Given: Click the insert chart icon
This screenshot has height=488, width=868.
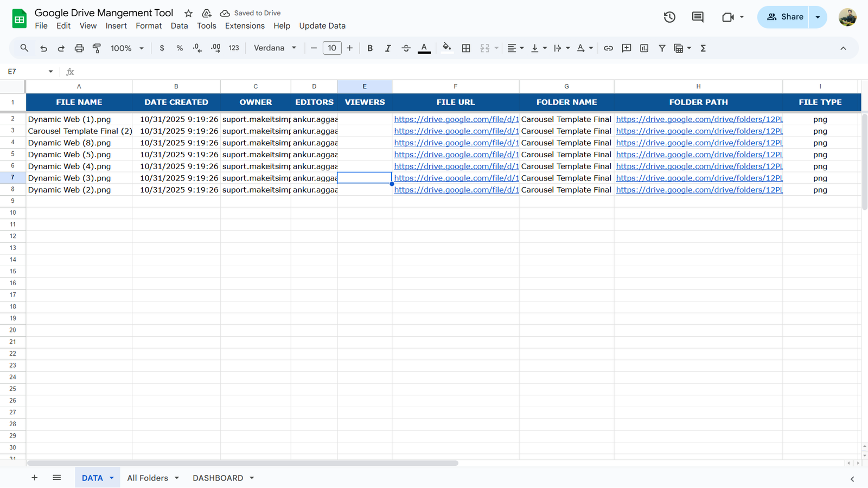Looking at the screenshot, I should 644,48.
